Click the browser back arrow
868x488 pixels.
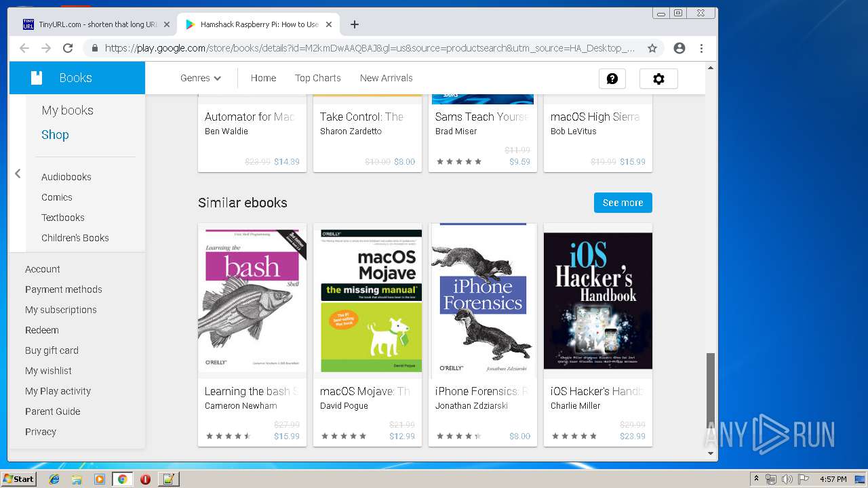pyautogui.click(x=24, y=48)
